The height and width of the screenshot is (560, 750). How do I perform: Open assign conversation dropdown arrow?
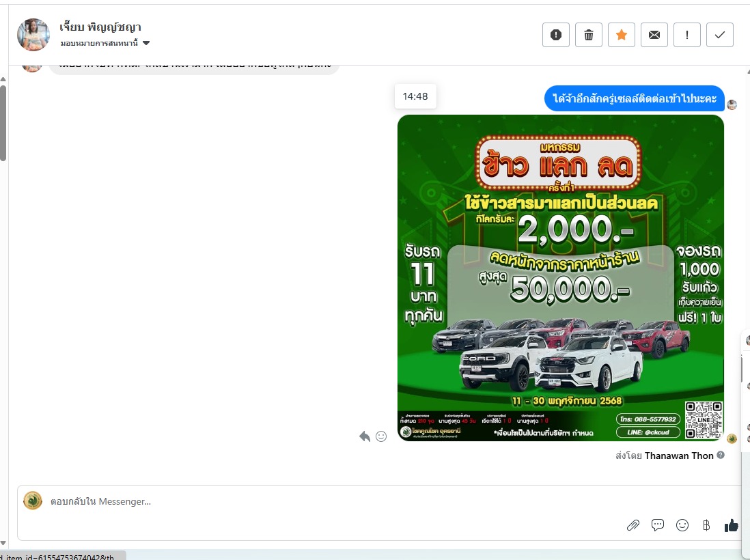click(146, 43)
